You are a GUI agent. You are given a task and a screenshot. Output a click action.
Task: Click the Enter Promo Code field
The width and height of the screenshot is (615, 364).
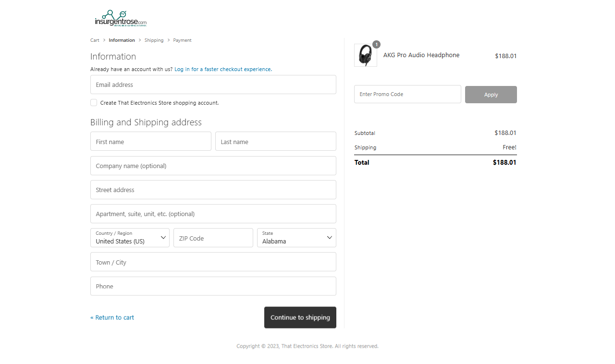click(407, 94)
